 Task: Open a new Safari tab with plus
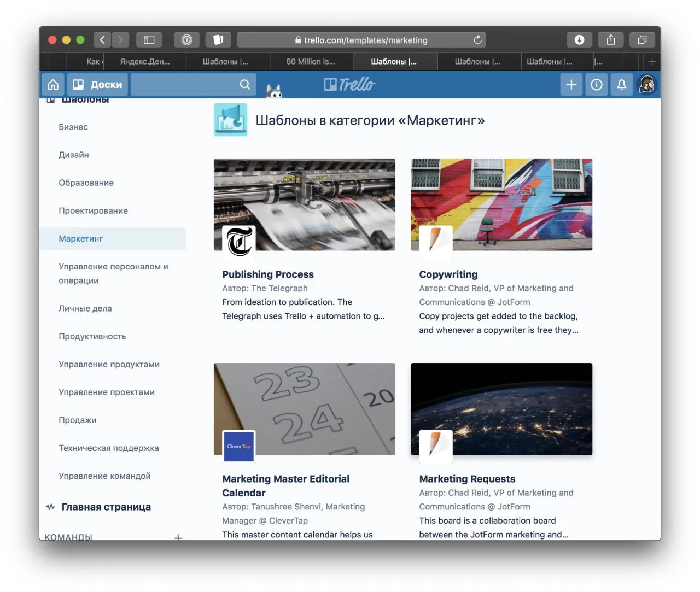[x=652, y=62]
